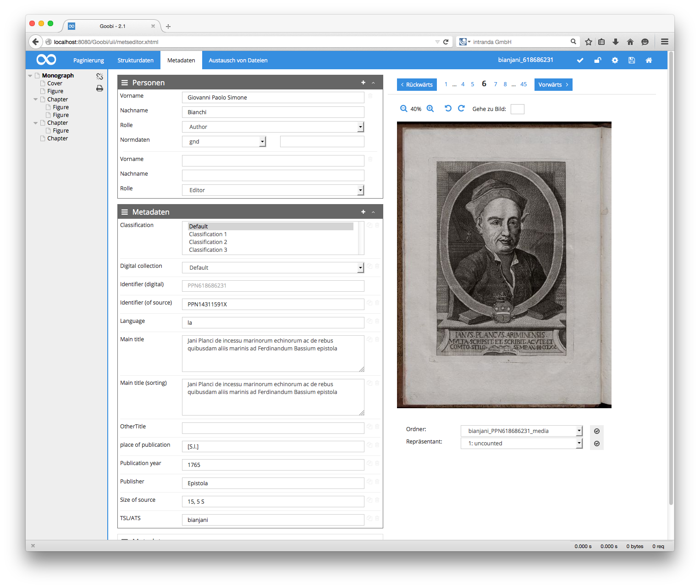Select Classification 3 in list
700x588 pixels.
pos(208,250)
